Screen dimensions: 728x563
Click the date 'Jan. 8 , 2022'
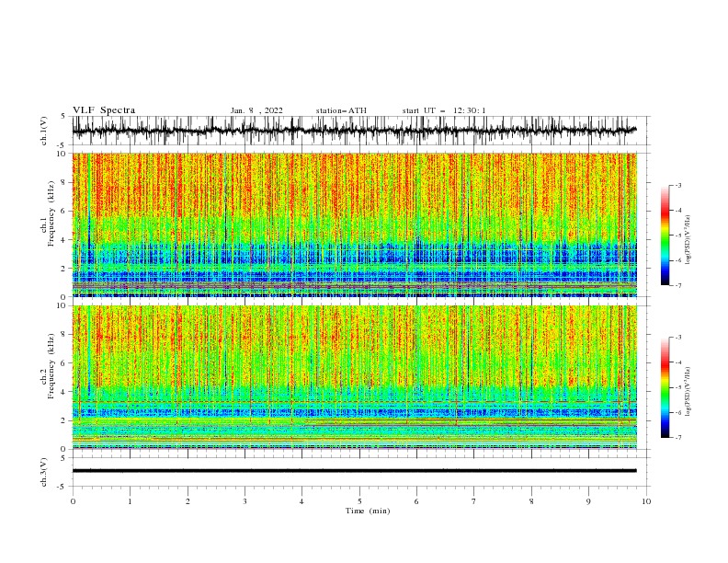coord(256,110)
